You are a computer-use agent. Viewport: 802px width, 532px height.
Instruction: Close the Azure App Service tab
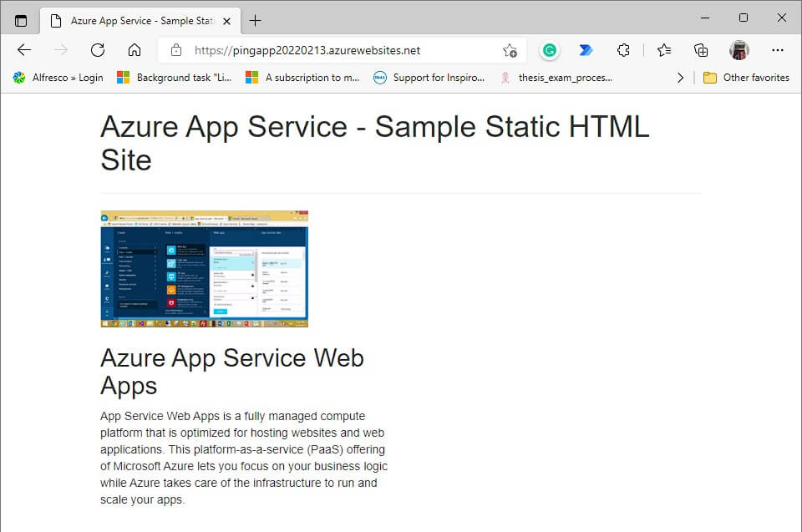click(x=226, y=21)
